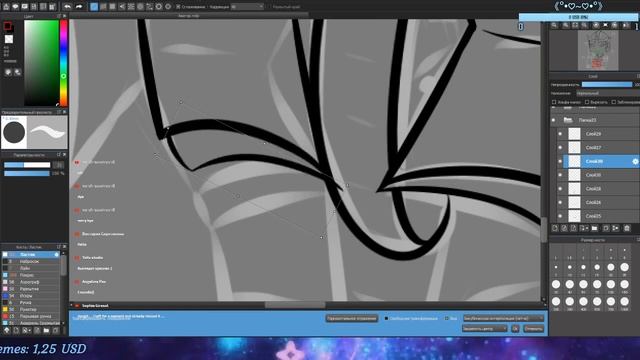Switch to the Аватар.mdp document tab

click(189, 16)
